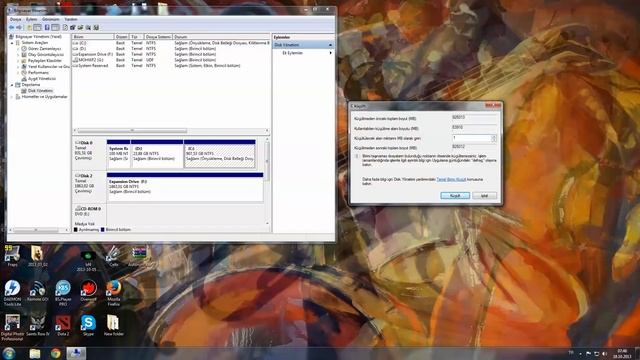Click the shrink amount spinner arrows
Image resolution: width=640 pixels, height=360 pixels.
(x=494, y=138)
